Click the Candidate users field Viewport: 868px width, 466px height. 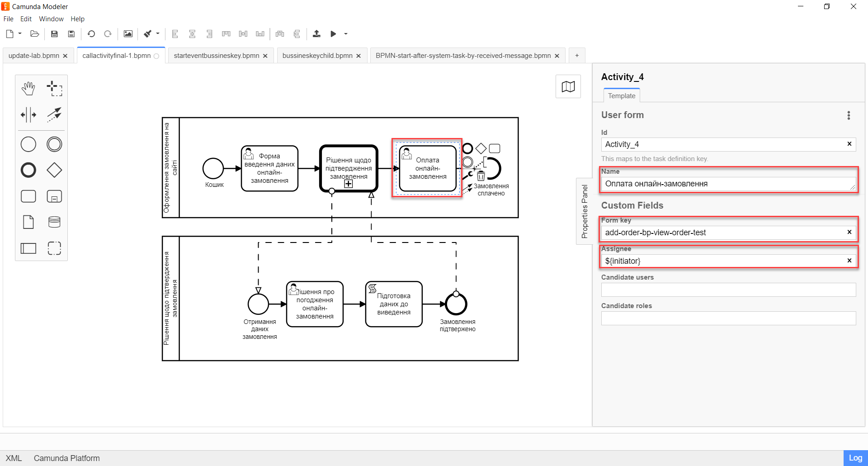coord(728,290)
